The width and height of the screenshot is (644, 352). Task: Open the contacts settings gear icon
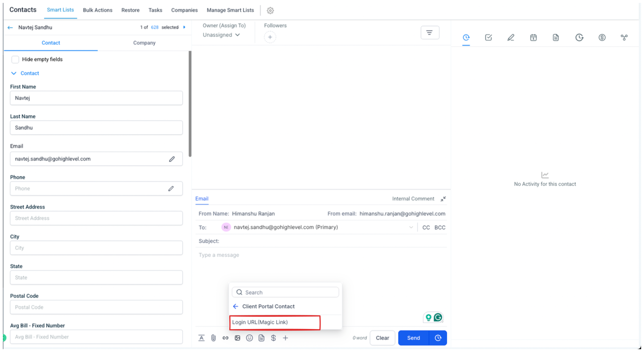tap(270, 11)
